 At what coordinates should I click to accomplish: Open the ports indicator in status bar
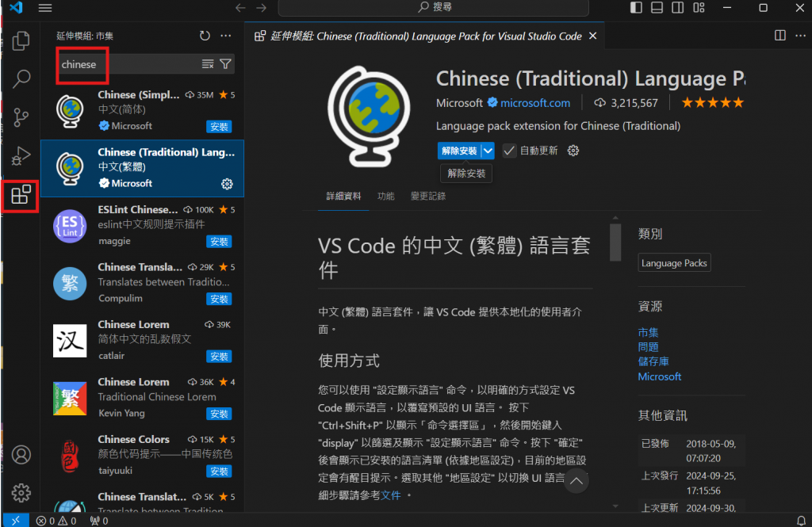[x=99, y=521]
